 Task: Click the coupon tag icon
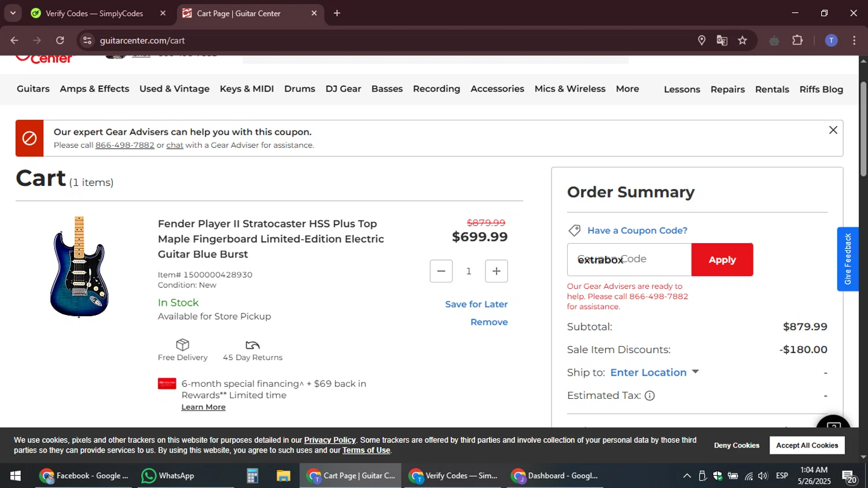point(575,230)
